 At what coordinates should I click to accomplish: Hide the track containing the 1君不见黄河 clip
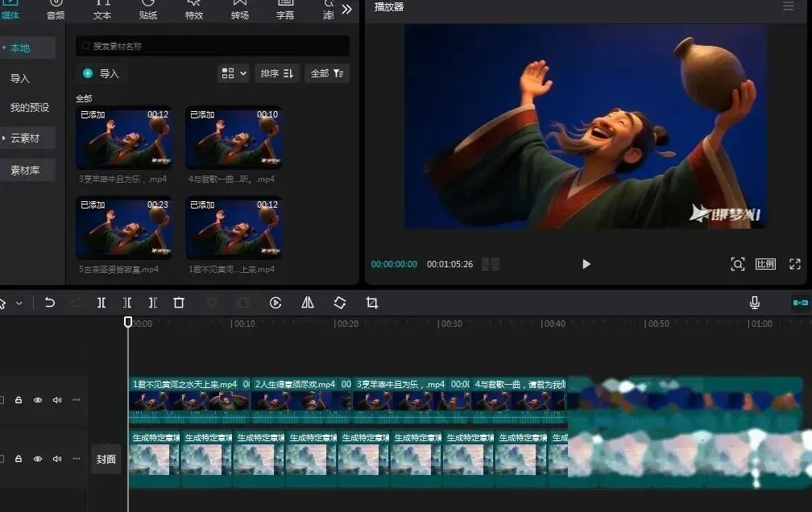(x=38, y=400)
